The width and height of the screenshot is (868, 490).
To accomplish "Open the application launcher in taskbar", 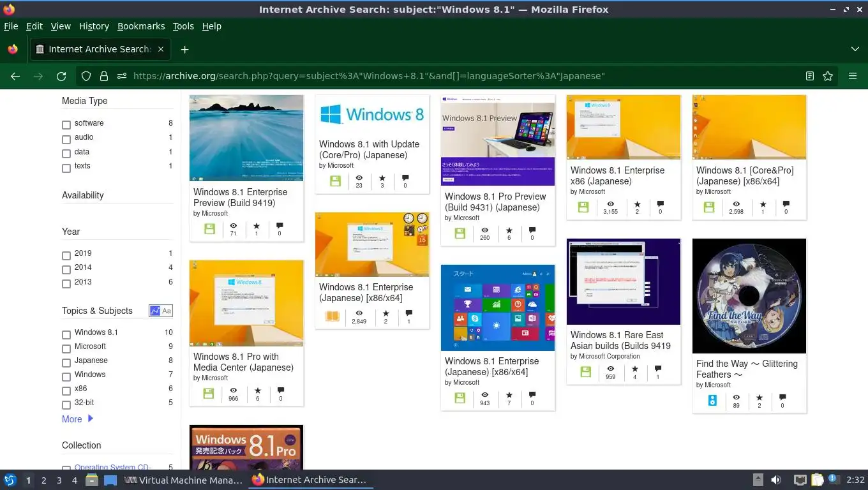I will [x=10, y=480].
